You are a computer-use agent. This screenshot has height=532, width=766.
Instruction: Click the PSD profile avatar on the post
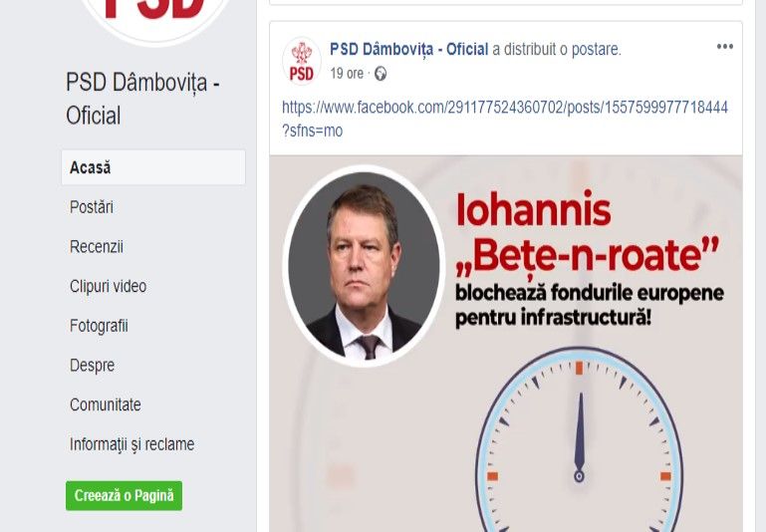(302, 62)
